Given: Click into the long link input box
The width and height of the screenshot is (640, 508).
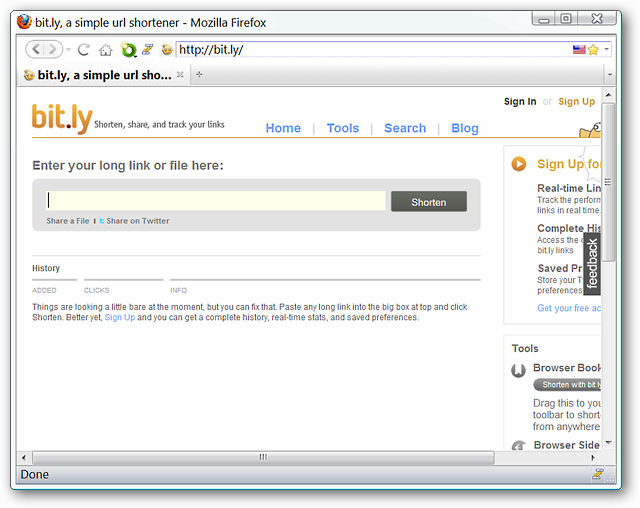Looking at the screenshot, I should click(x=216, y=201).
